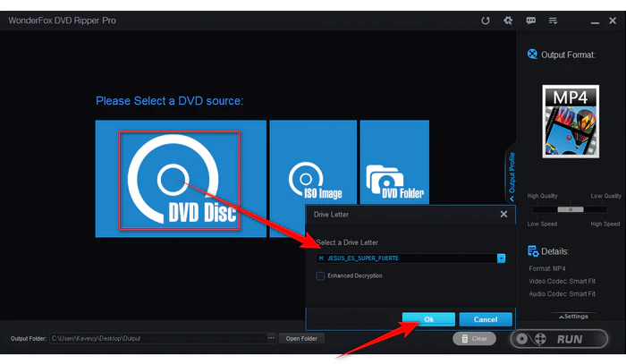Click the Audio Codec: Smart Fit text
Screen dimensions: 626x364
(562, 293)
